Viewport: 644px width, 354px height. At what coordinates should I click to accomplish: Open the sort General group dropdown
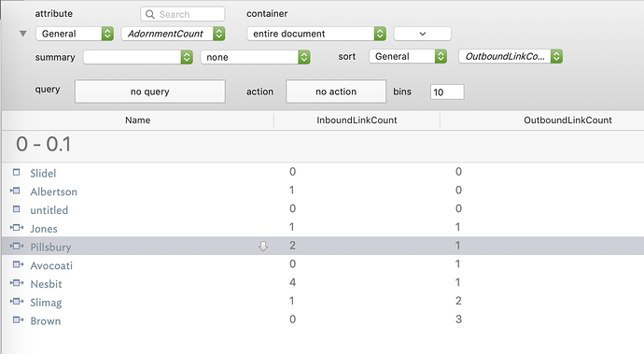click(x=408, y=56)
